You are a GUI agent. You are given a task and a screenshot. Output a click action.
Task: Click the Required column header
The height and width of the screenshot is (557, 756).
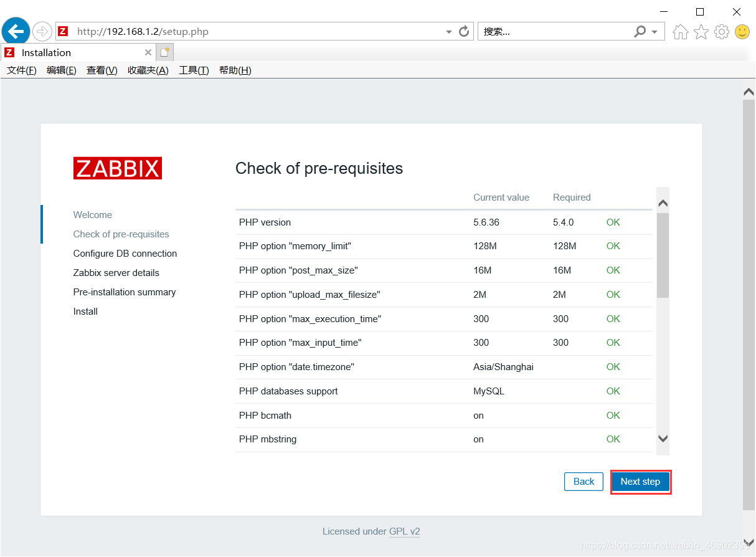click(x=572, y=198)
